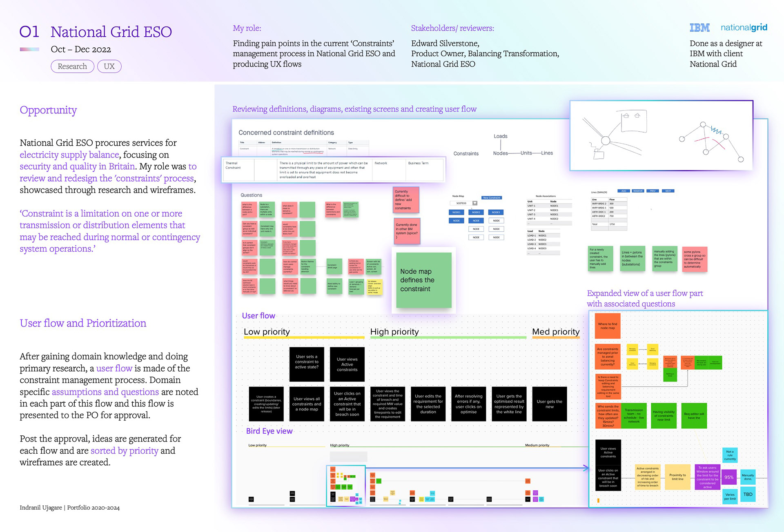Click the 'User views all constraints and a node map' box

(x=307, y=404)
